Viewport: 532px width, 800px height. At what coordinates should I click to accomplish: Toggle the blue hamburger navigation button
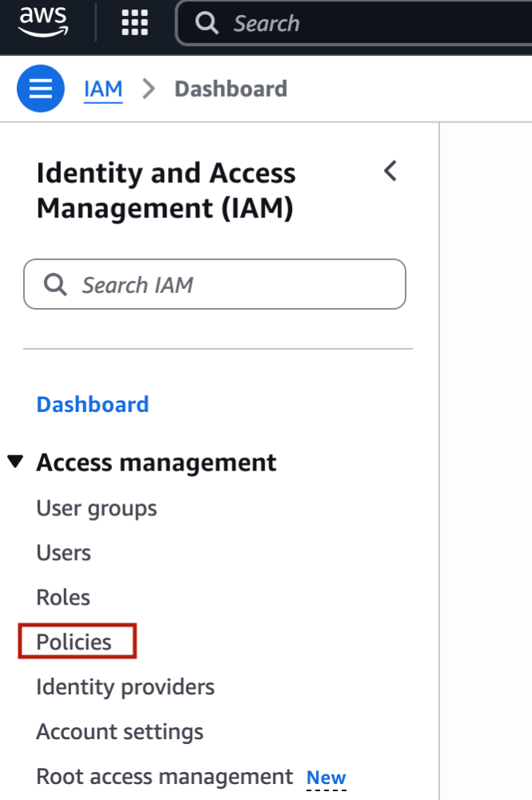click(x=41, y=89)
